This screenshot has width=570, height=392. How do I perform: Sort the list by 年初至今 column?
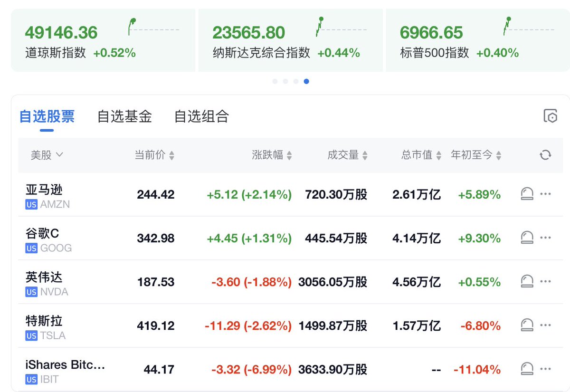click(x=476, y=155)
